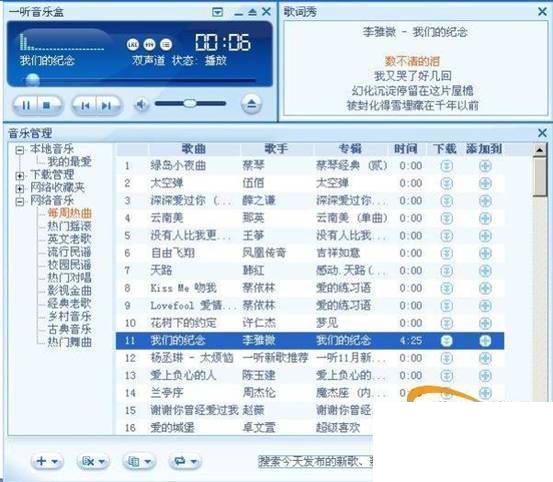Pause the current song playback

tap(26, 105)
